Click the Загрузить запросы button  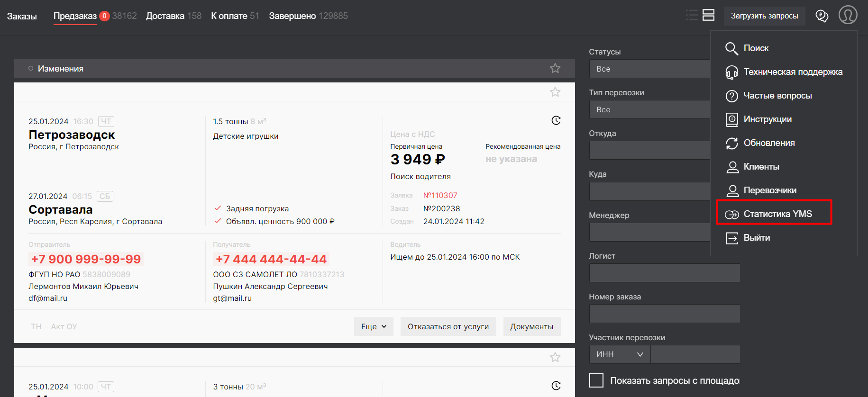coord(764,16)
